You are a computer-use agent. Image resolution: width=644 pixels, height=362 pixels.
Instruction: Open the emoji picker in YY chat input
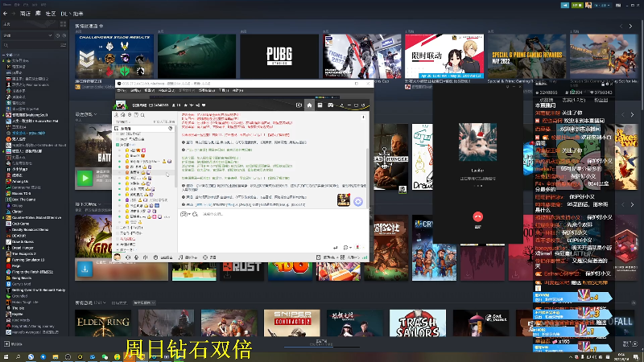(184, 214)
